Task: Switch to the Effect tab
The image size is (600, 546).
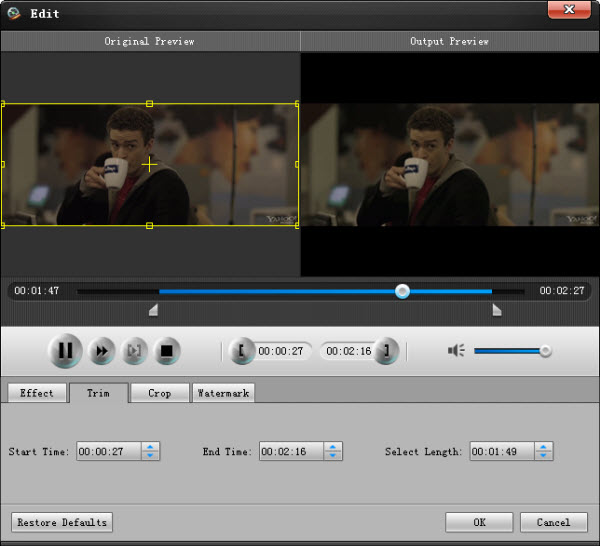Action: [x=37, y=393]
